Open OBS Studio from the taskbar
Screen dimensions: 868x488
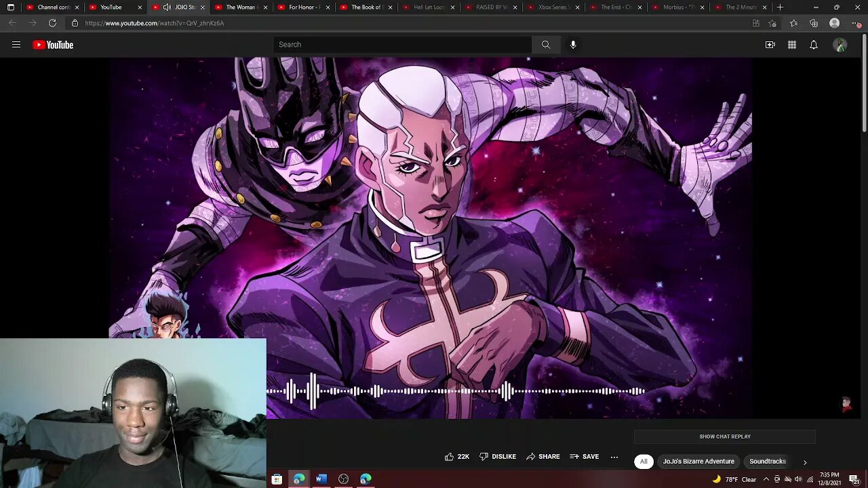click(344, 479)
